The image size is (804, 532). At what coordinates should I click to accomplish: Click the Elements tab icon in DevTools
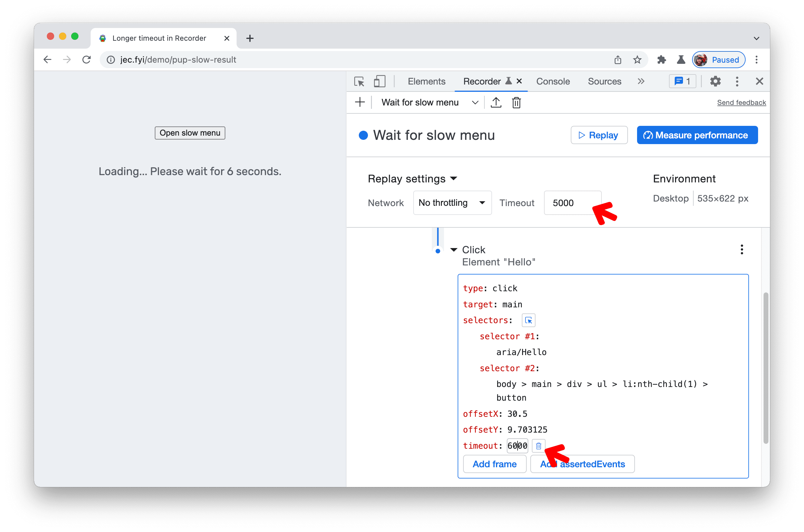click(426, 81)
